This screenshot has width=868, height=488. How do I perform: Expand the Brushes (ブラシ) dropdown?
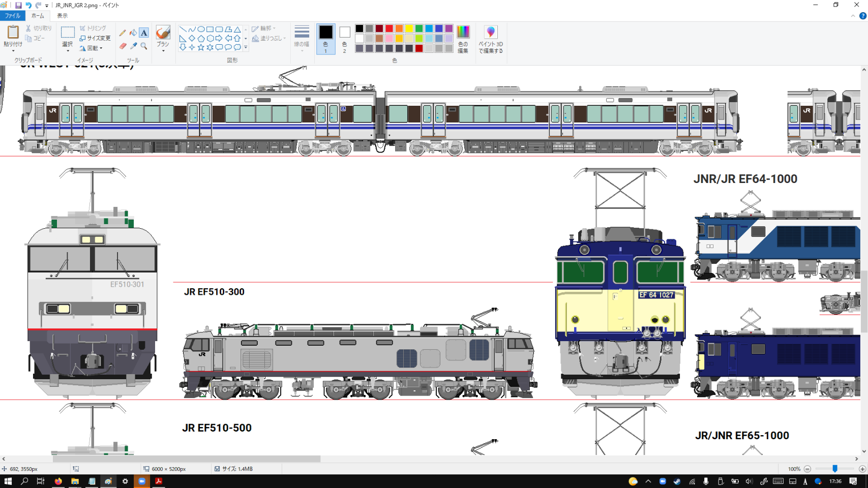pyautogui.click(x=163, y=50)
